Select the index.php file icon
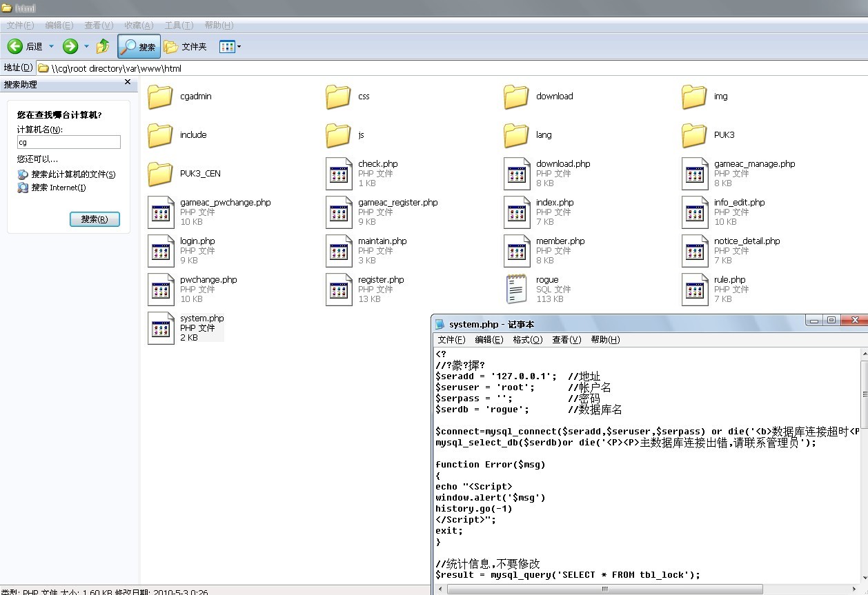 (x=516, y=212)
